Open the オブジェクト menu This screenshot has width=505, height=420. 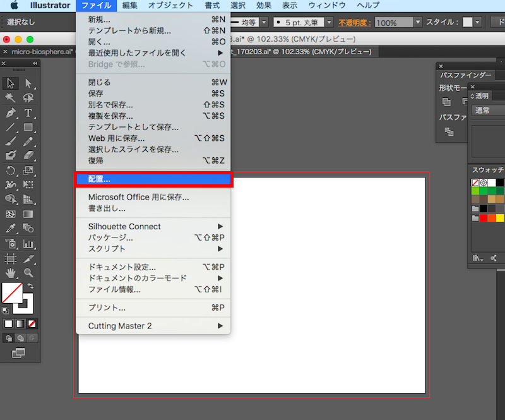click(170, 6)
